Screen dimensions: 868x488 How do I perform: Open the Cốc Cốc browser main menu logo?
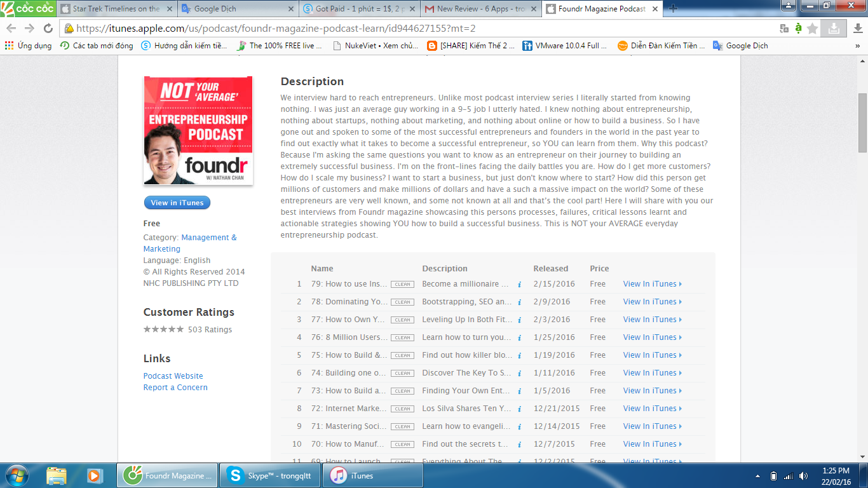(27, 8)
